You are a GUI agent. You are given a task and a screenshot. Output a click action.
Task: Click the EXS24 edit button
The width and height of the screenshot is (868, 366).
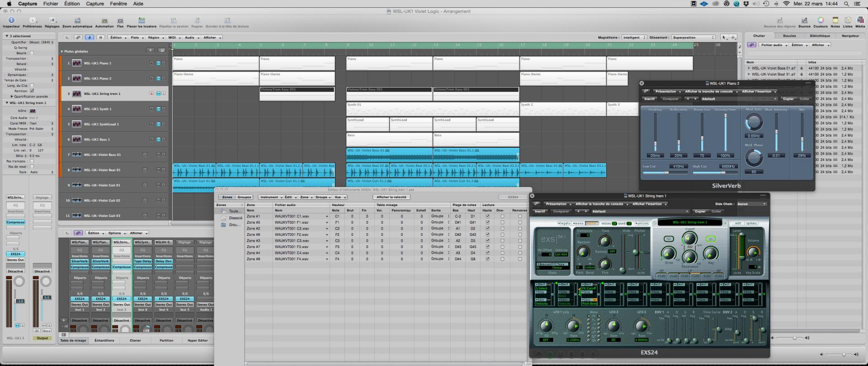(x=738, y=223)
